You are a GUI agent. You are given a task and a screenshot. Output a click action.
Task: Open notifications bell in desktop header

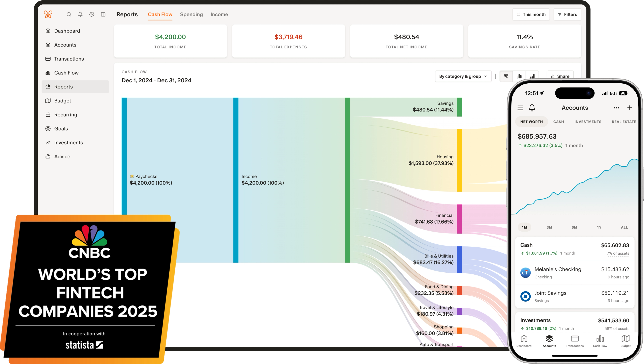[x=80, y=14]
